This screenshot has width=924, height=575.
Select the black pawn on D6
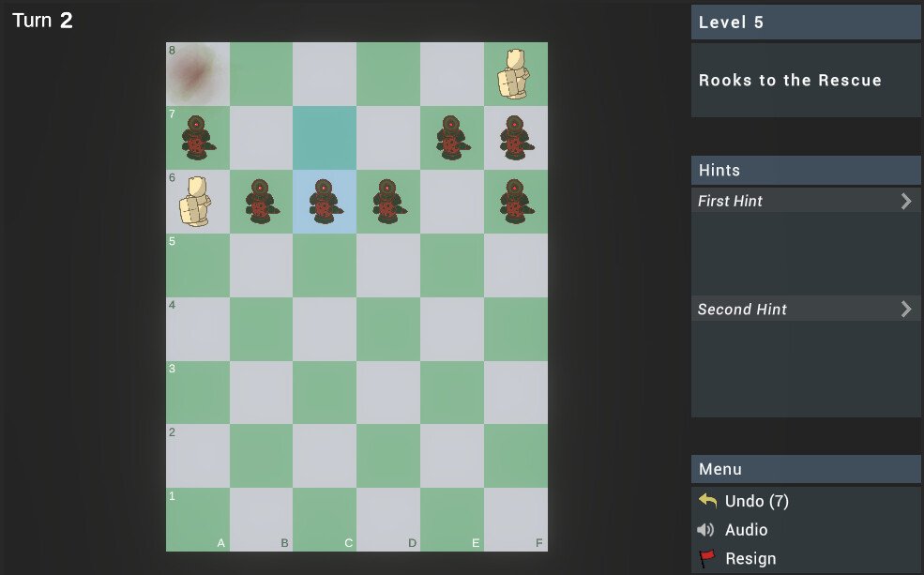[x=387, y=201]
